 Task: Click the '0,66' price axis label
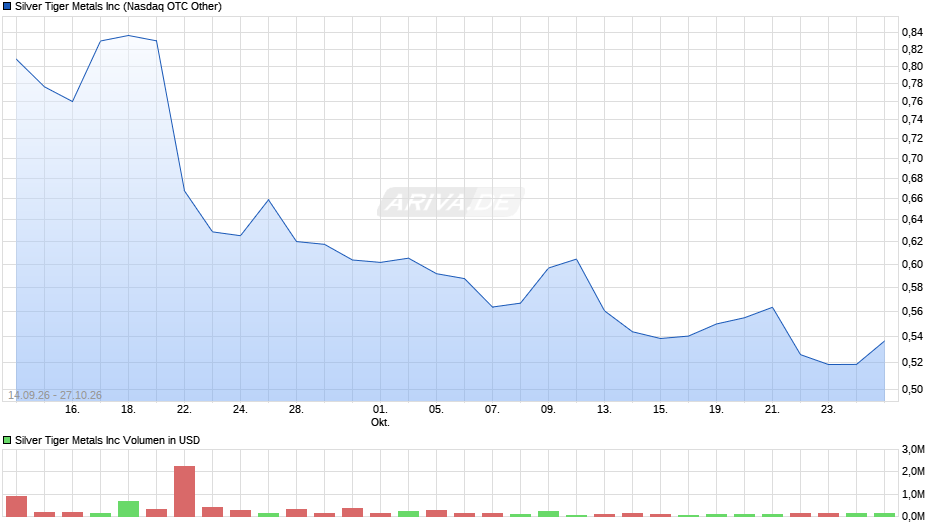click(x=912, y=199)
